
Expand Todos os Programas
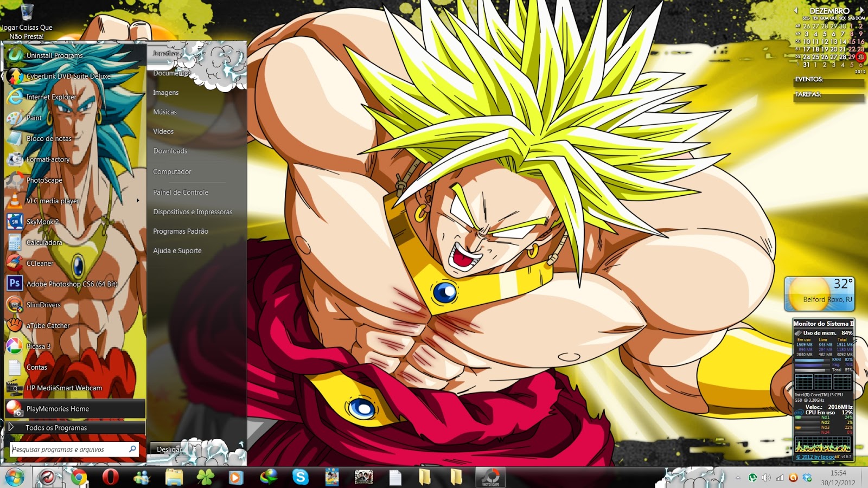click(75, 428)
